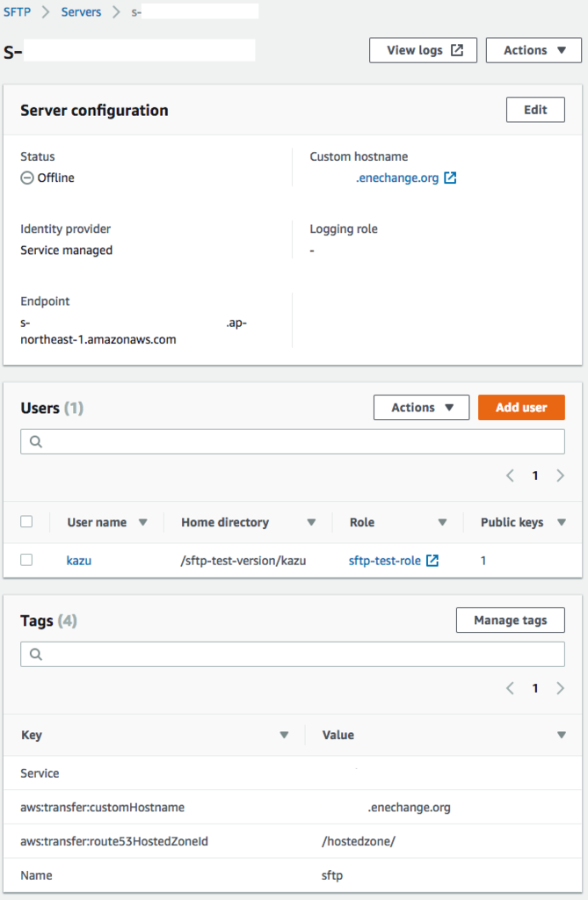Expand the Home directory column filter dropdown
588x900 pixels.
click(x=312, y=522)
